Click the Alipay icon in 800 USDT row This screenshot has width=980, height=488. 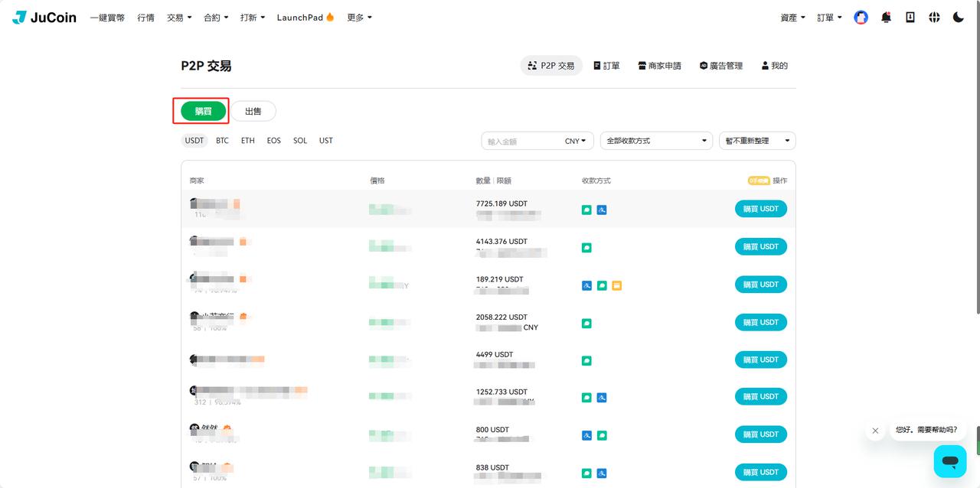pos(586,435)
